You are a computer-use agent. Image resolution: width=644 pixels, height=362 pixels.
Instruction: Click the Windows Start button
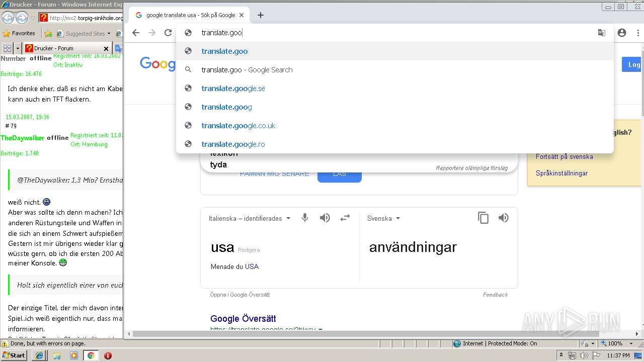tap(15, 355)
